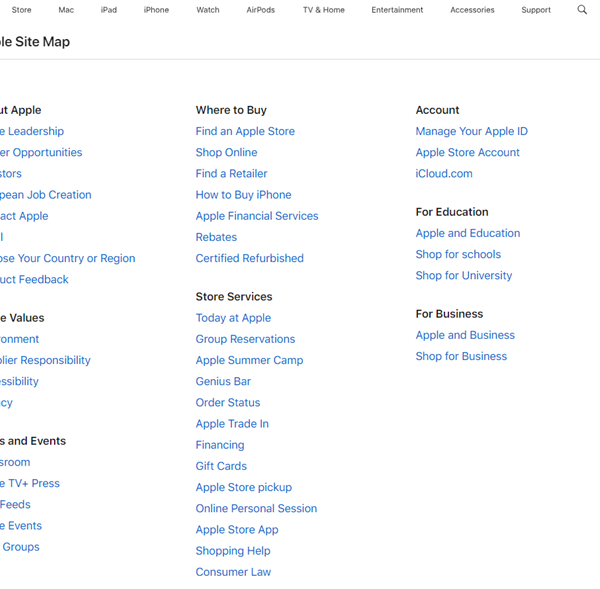
Task: Click Apple Summer Camp link
Action: [249, 360]
